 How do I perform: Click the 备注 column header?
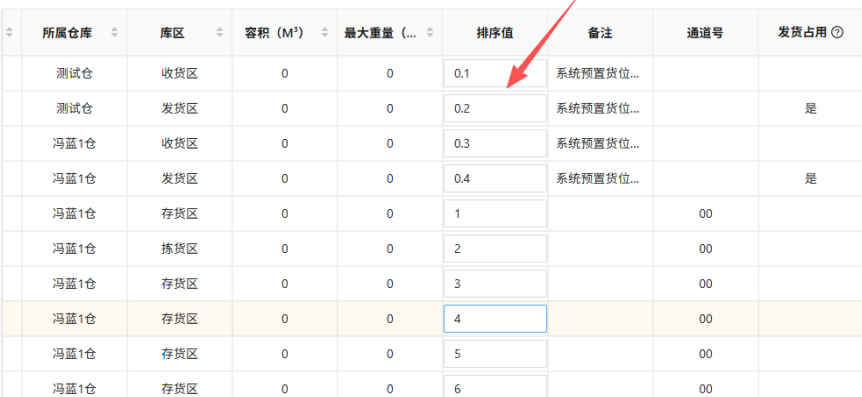coord(600,33)
